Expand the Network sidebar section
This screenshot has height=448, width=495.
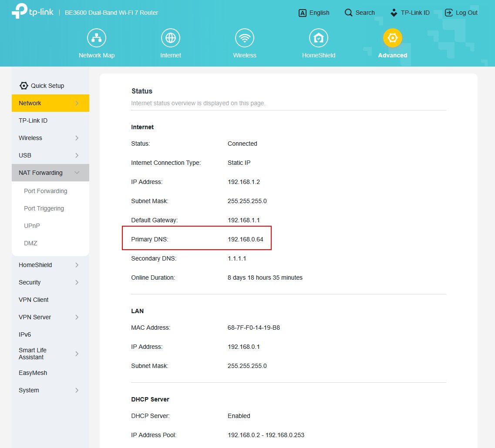pos(77,103)
